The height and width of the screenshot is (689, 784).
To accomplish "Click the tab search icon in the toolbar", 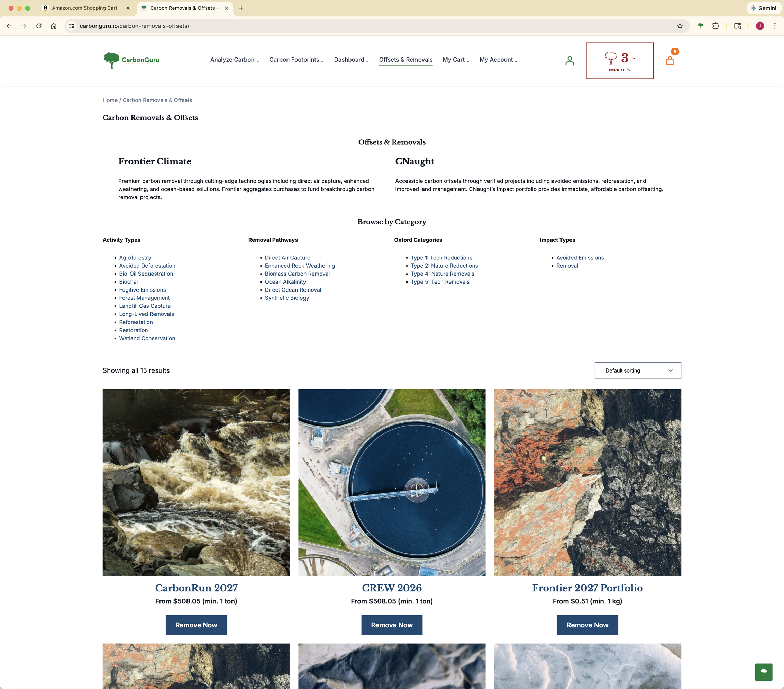I will [x=738, y=26].
